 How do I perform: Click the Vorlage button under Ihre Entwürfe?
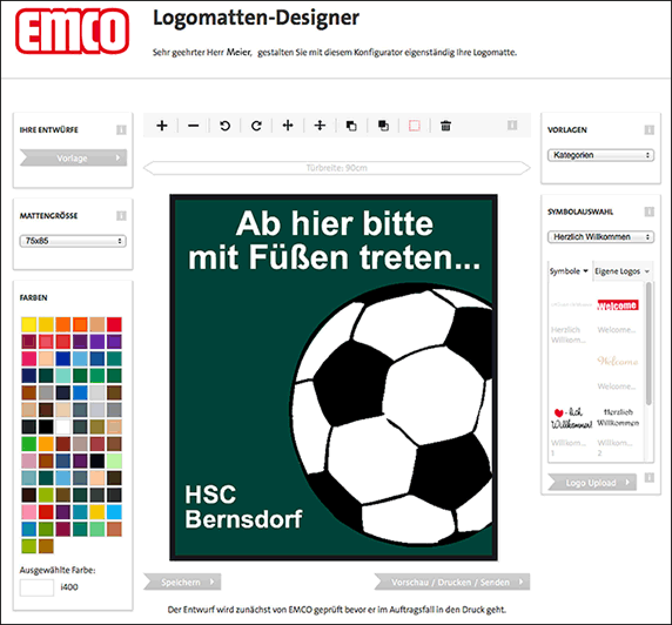coord(73,158)
